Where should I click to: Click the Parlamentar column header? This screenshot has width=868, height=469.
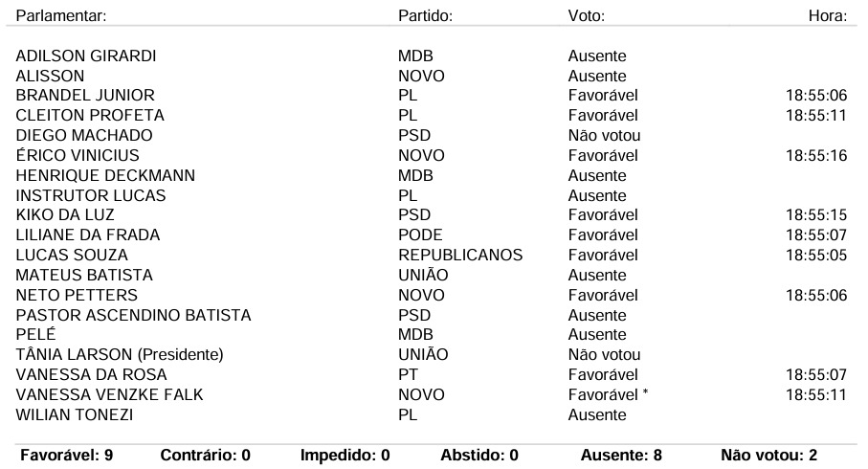[x=61, y=15]
